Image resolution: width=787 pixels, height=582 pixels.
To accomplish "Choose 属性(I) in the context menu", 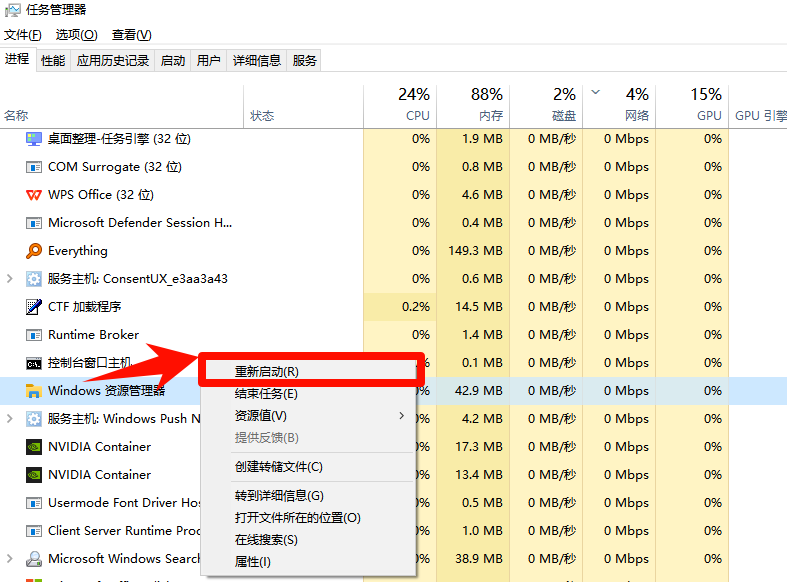I will 308,562.
